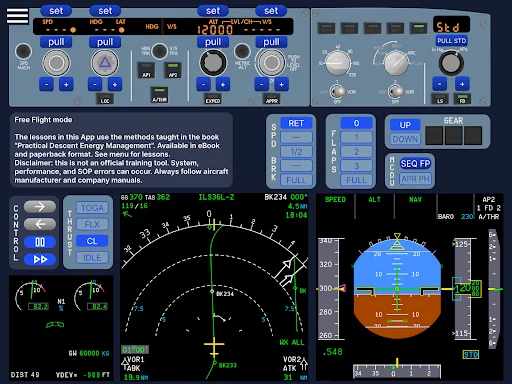512x384 pixels.
Task: Decrease baro setting with minus button
Action: click(440, 84)
